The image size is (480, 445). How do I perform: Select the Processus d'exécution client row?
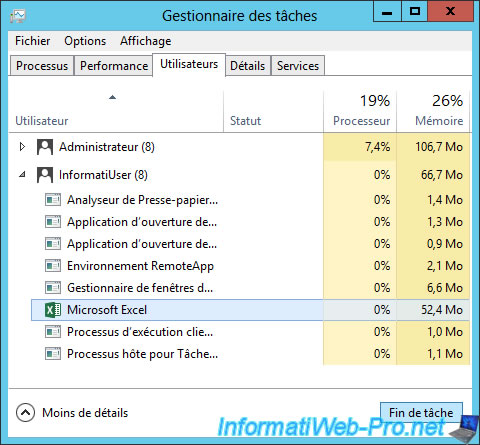coord(250,332)
